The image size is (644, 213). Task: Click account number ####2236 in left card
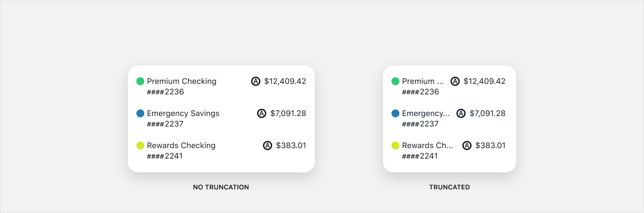pyautogui.click(x=165, y=92)
